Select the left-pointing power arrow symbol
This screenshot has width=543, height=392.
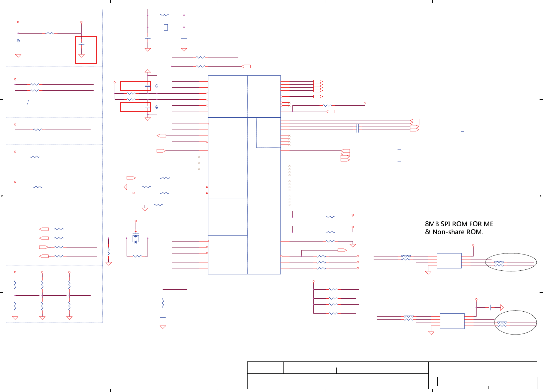coord(125,187)
